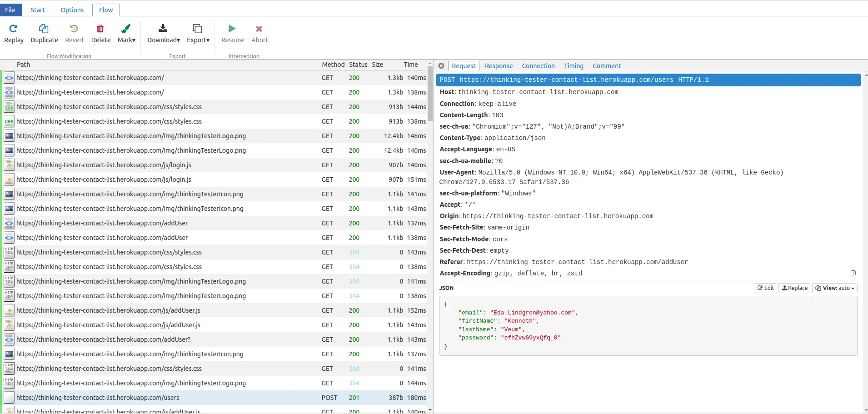The height and width of the screenshot is (414, 868).
Task: Click the 152ms time cell
Action: [416, 310]
